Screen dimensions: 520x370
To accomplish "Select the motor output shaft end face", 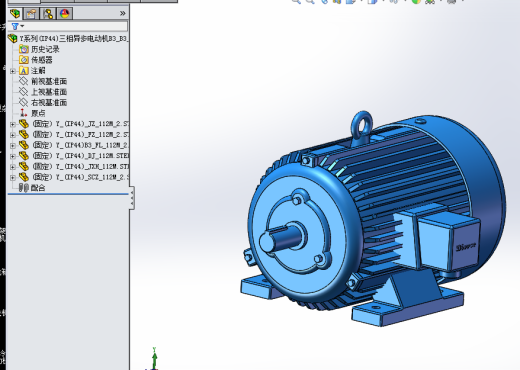I will point(267,242).
